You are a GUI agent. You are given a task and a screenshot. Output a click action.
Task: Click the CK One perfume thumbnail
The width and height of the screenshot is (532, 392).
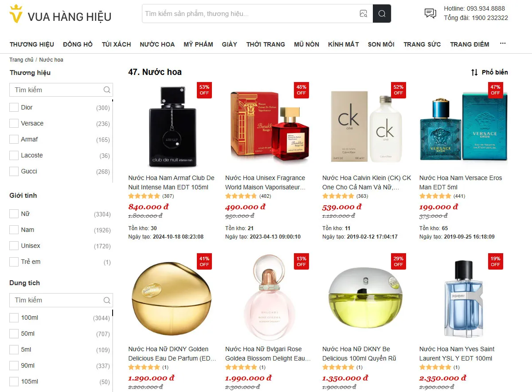click(366, 125)
